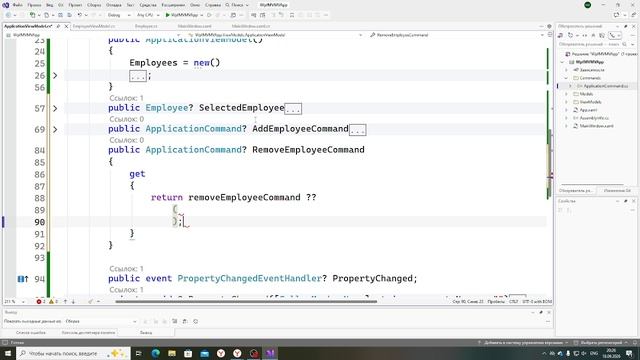
Task: Switch to the MainWindow.xaml.cs tab
Action: (251, 26)
